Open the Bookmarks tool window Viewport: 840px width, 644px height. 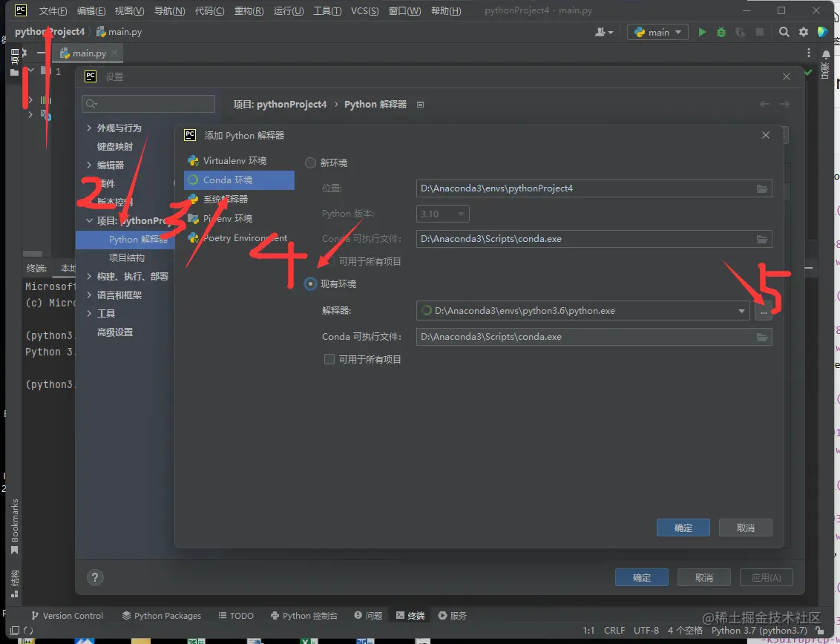click(14, 527)
